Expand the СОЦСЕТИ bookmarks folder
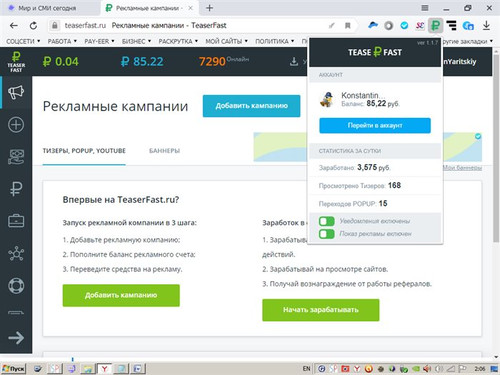500x375 pixels. click(23, 41)
